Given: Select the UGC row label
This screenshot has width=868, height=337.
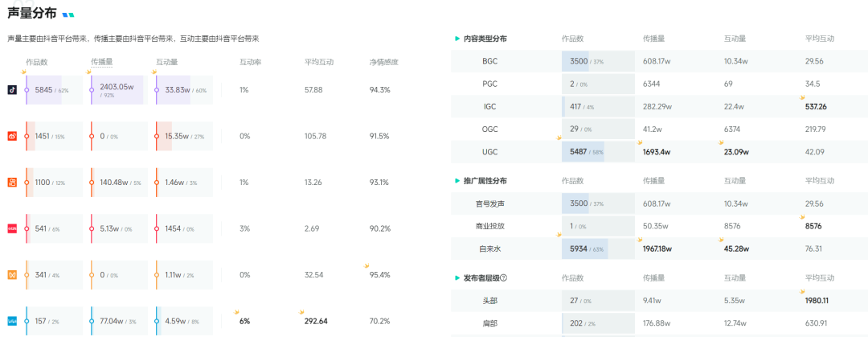Looking at the screenshot, I should point(490,152).
